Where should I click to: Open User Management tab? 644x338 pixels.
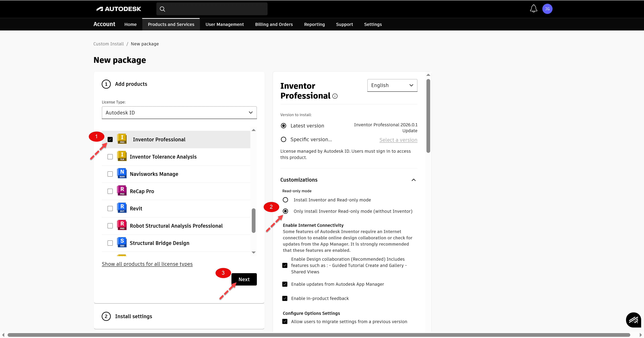point(224,24)
